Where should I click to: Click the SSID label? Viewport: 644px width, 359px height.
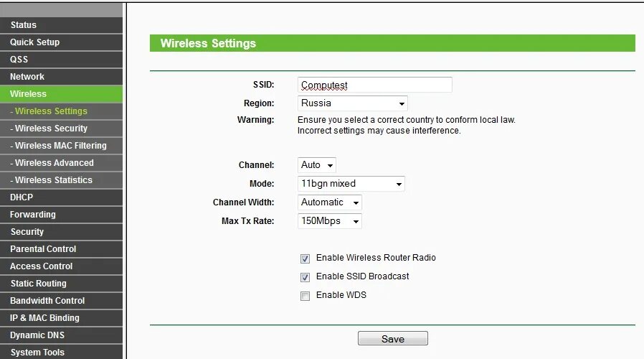tap(263, 85)
